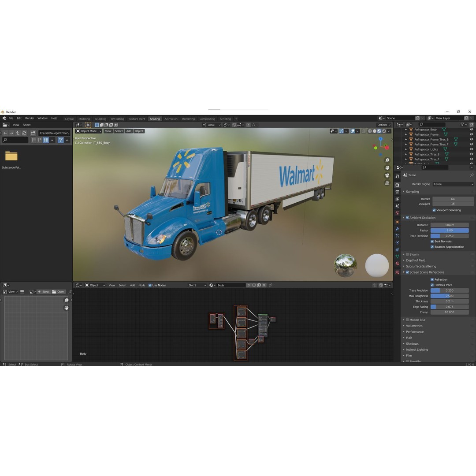
Task: Switch file browser to thumbnail display mode
Action: [46, 140]
